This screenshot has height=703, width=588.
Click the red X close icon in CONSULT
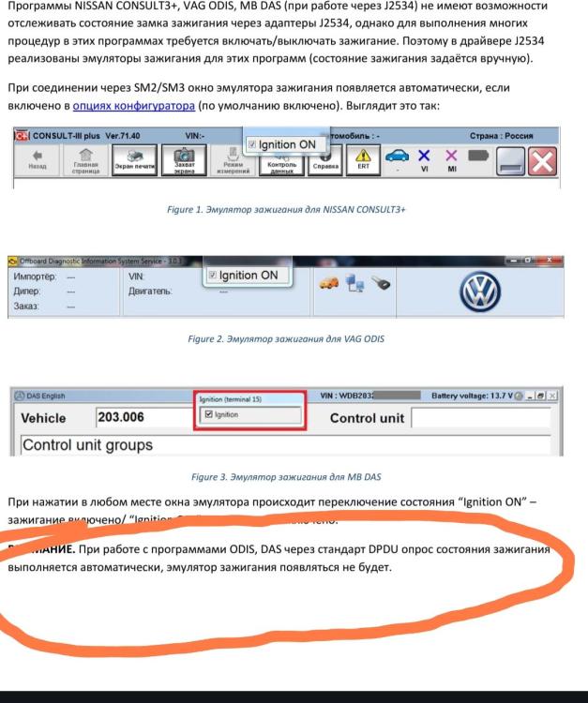[x=542, y=161]
